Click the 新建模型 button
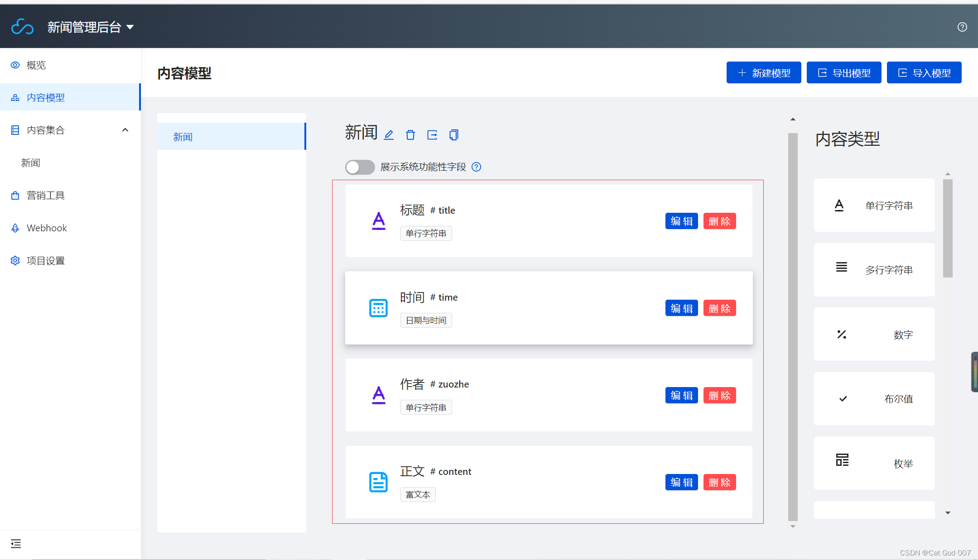Screen dimensions: 978x560 click(x=764, y=73)
